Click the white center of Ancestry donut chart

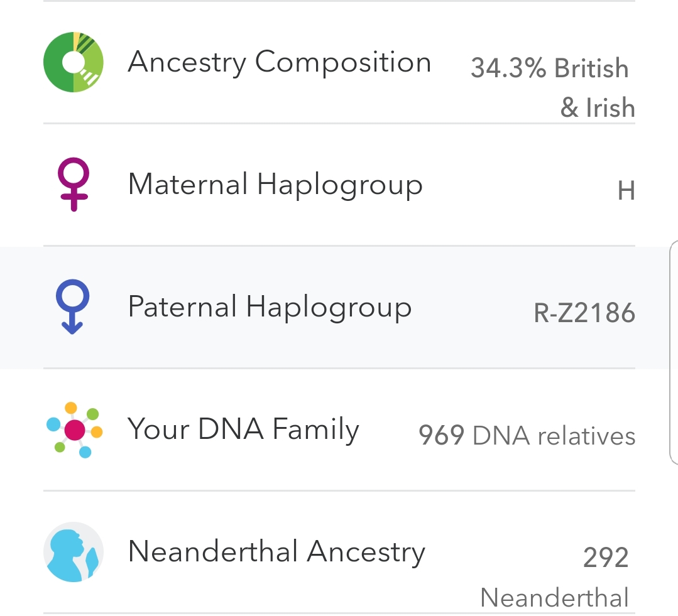click(74, 62)
